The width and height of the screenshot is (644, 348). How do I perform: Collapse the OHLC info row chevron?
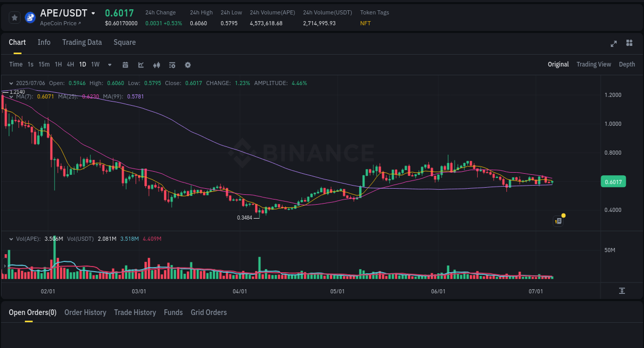click(11, 82)
